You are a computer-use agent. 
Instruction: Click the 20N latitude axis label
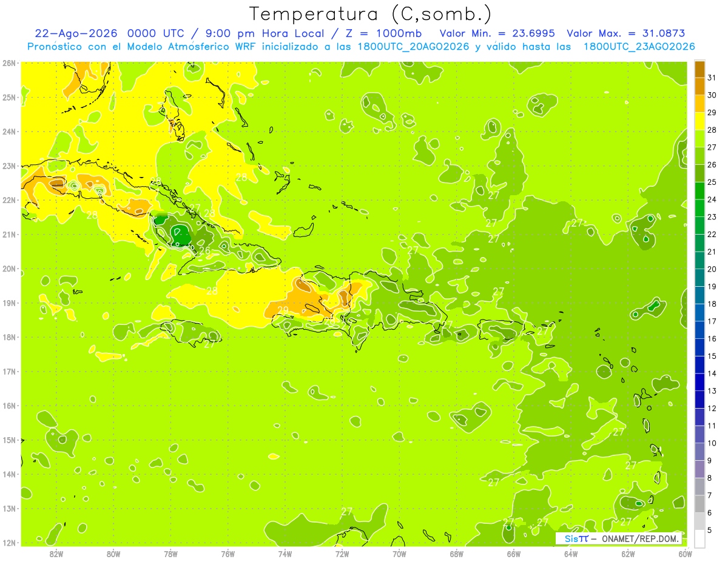click(9, 269)
